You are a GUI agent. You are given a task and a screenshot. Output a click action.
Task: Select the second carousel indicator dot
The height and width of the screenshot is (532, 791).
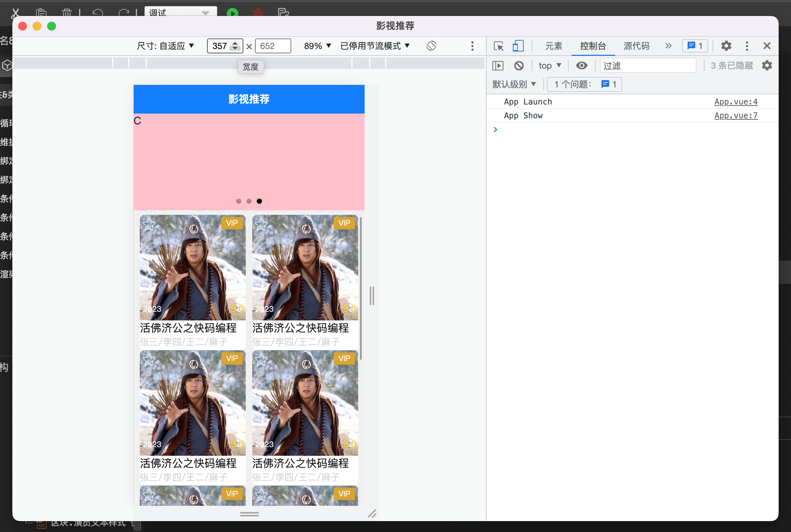point(249,201)
